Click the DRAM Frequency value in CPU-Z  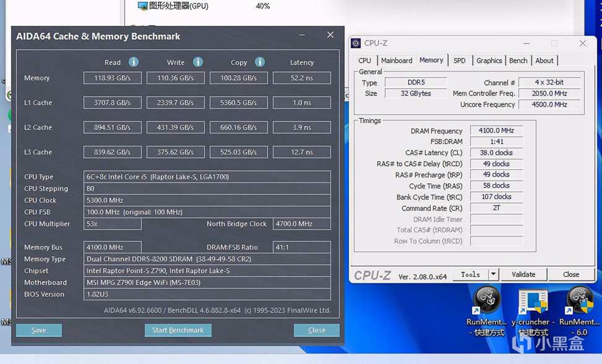point(496,131)
